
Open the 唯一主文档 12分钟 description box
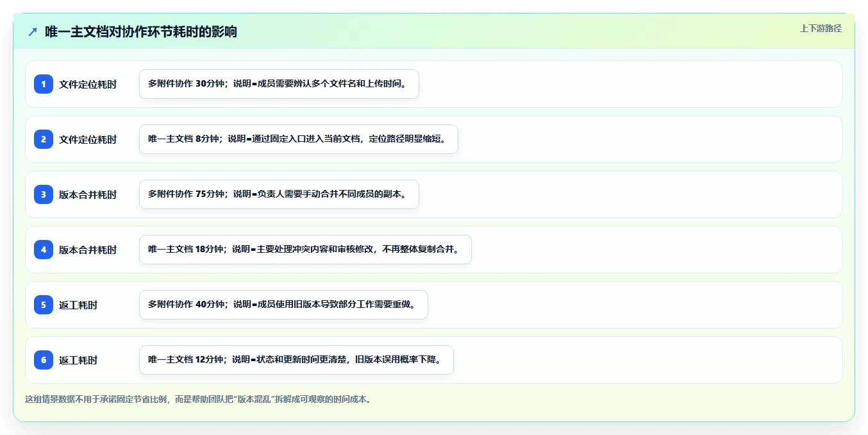[x=296, y=360]
